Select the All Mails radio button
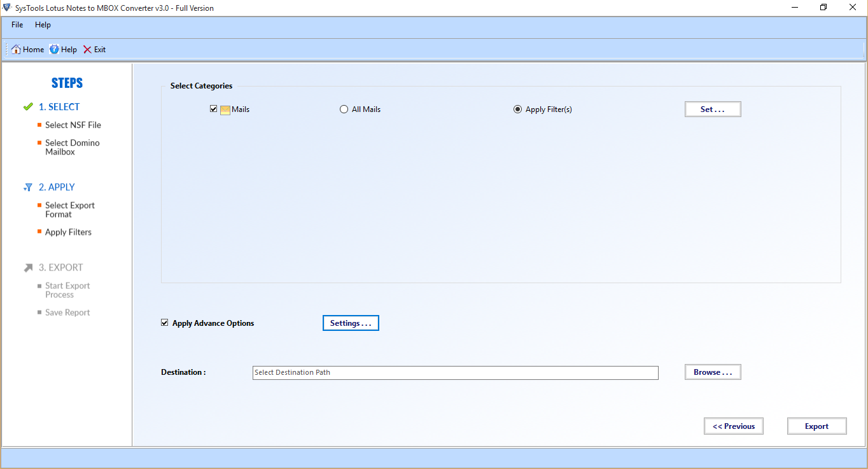The width and height of the screenshot is (868, 469). 344,109
